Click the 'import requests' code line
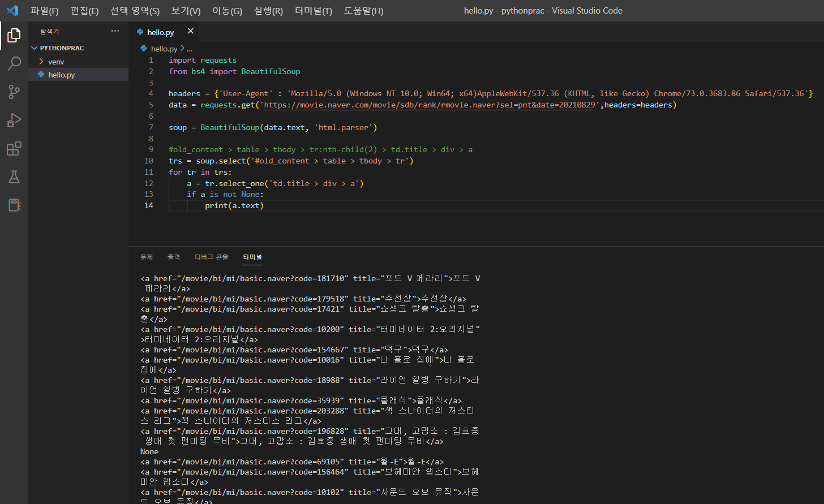 click(x=203, y=61)
